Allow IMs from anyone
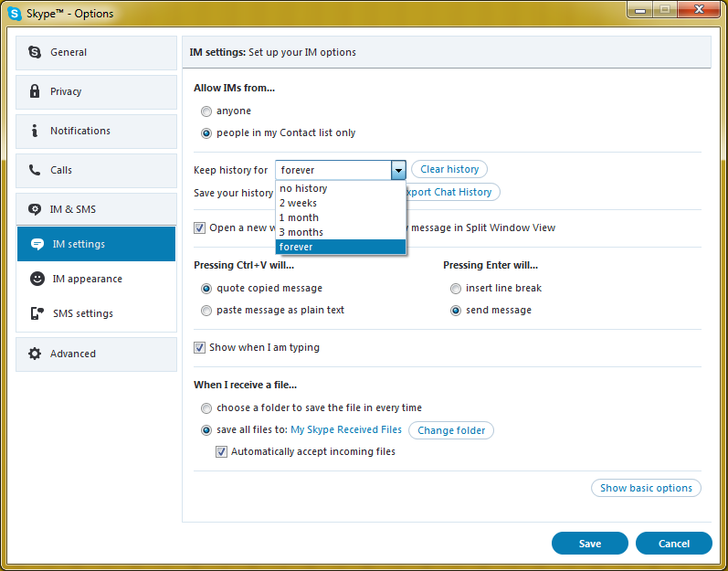728x571 pixels. 206,111
